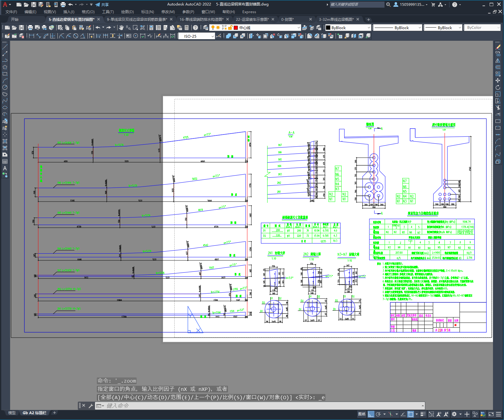Toggle Clean Screen in status bar

pos(491,414)
